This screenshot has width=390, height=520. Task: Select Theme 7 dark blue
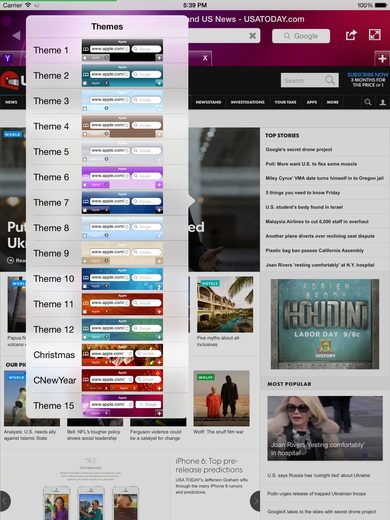pyautogui.click(x=107, y=202)
